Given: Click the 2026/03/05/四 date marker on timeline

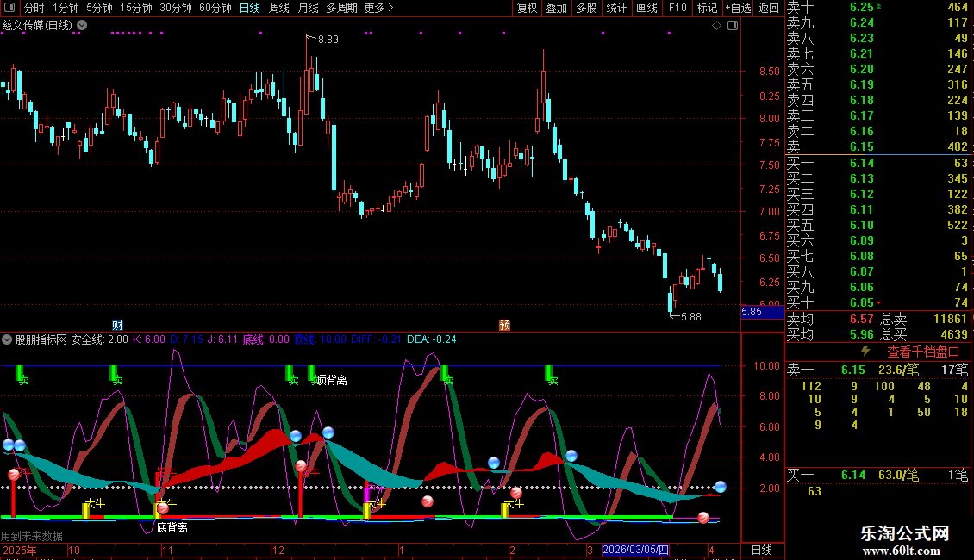Looking at the screenshot, I should pyautogui.click(x=635, y=550).
